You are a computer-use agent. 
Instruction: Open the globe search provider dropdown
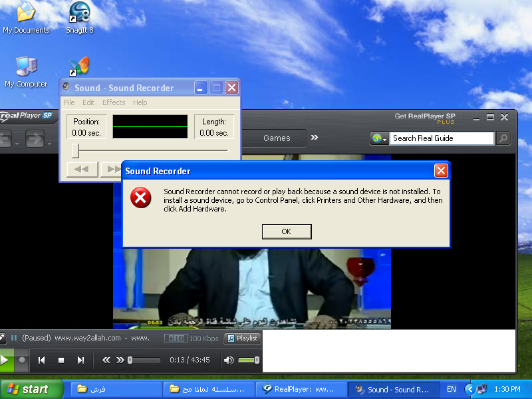point(379,138)
